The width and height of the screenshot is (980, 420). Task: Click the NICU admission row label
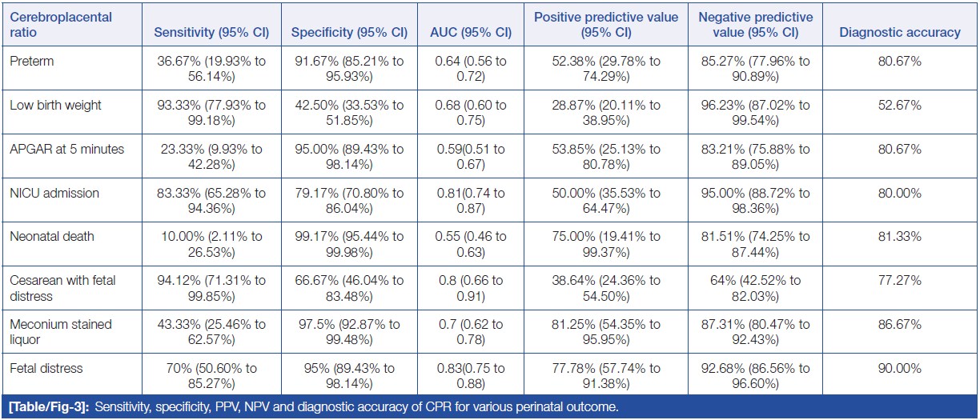(54, 193)
